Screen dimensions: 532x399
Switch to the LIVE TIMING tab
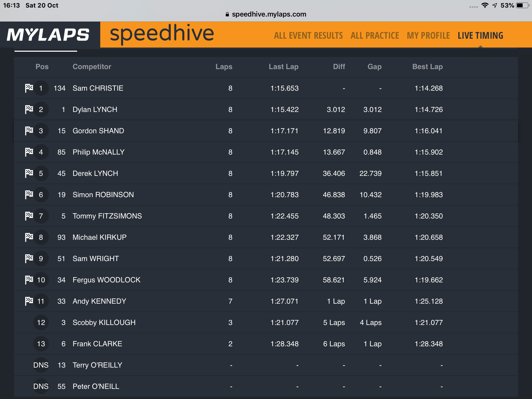click(x=480, y=36)
